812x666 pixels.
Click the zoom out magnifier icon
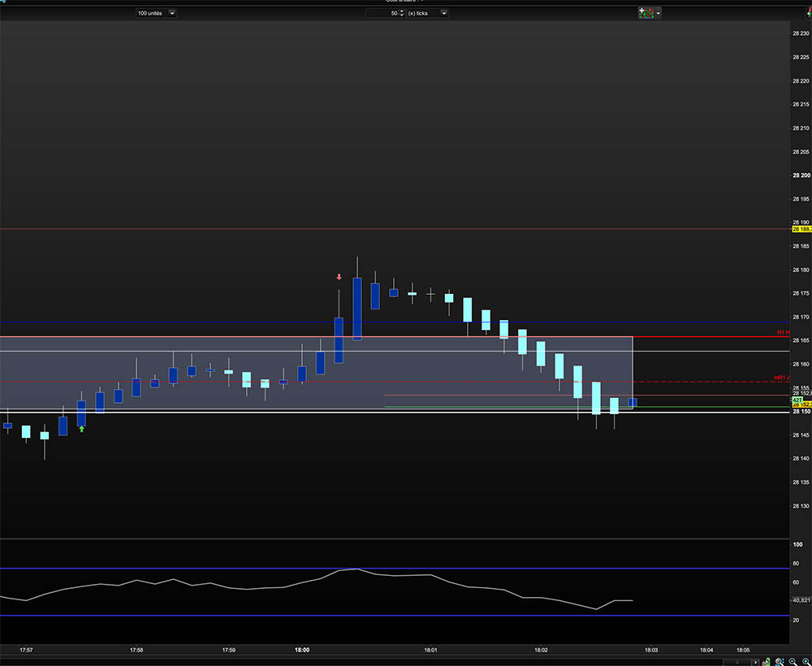click(x=793, y=662)
